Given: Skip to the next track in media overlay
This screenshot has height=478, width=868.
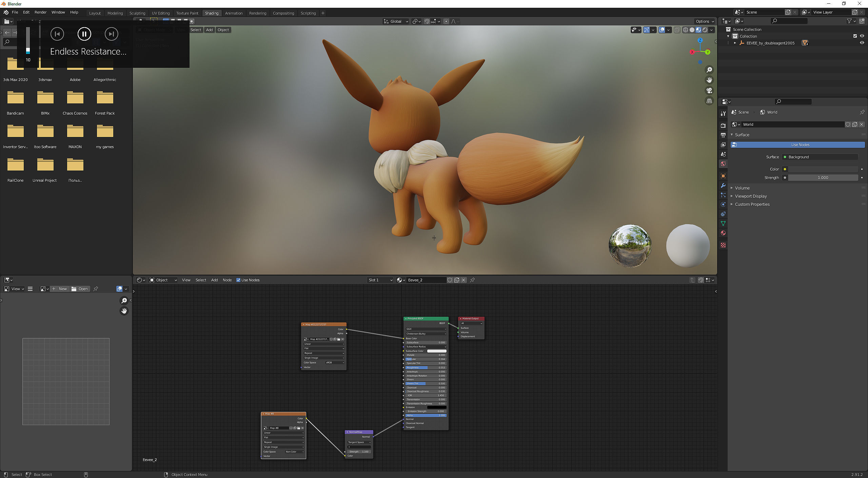Looking at the screenshot, I should pyautogui.click(x=111, y=34).
